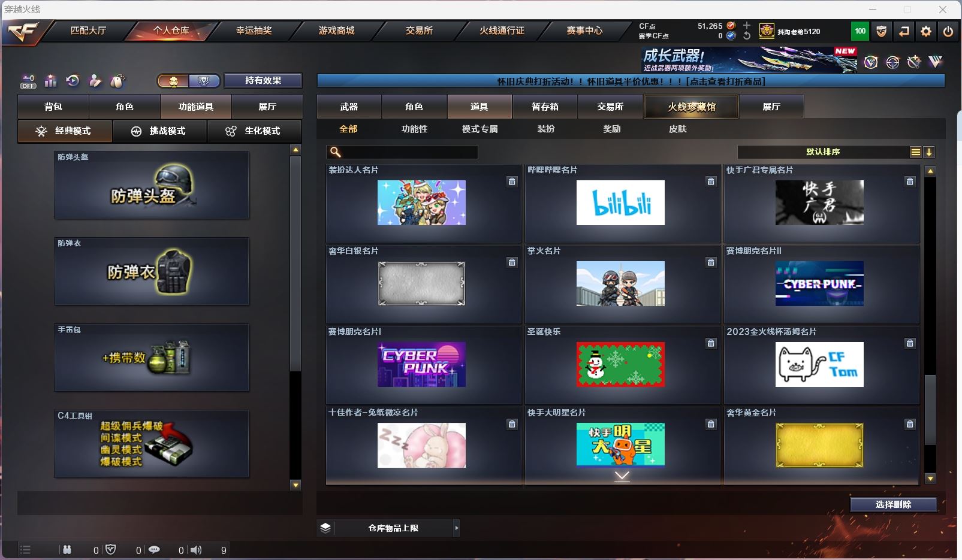Click the tools wrench icon beside the banner

click(914, 62)
